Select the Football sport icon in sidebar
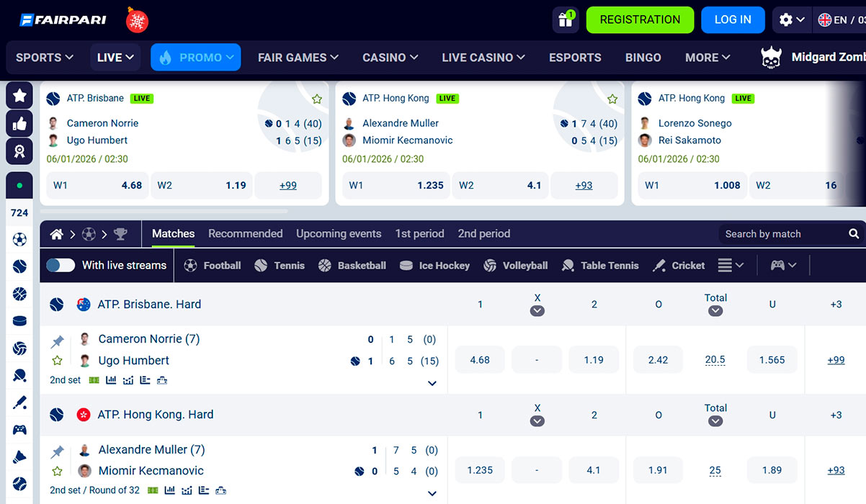The width and height of the screenshot is (866, 504). click(19, 240)
